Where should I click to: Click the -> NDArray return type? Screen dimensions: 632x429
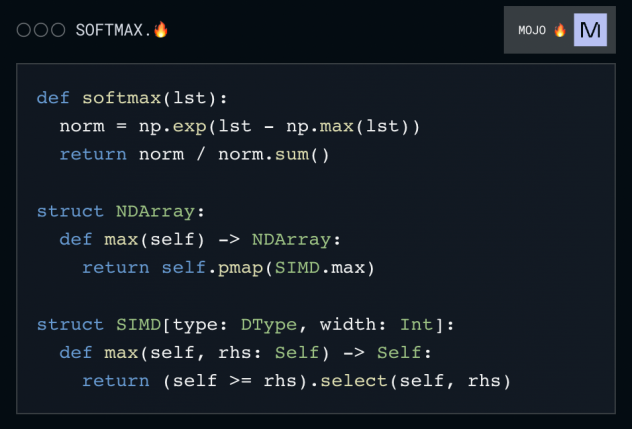click(282, 240)
